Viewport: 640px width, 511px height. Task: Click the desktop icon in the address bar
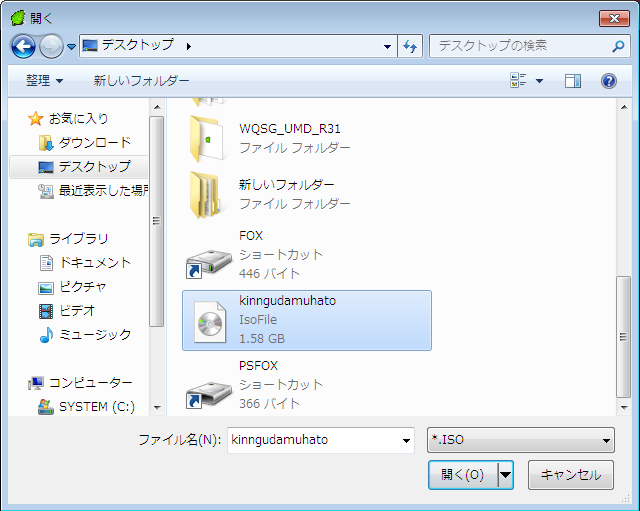click(x=90, y=46)
